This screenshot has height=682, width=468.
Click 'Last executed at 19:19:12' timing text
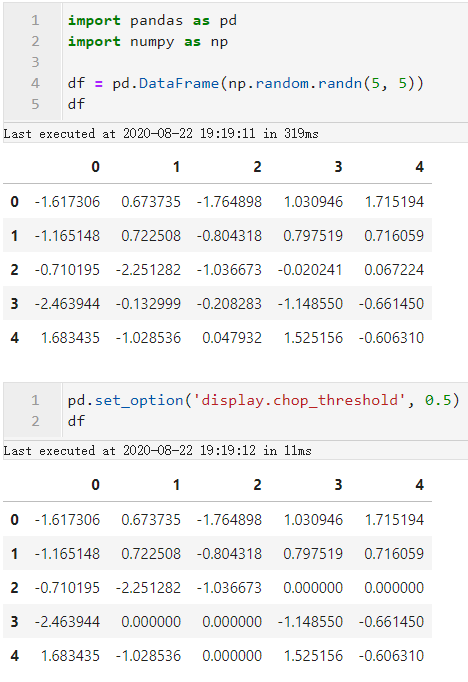pyautogui.click(x=157, y=451)
